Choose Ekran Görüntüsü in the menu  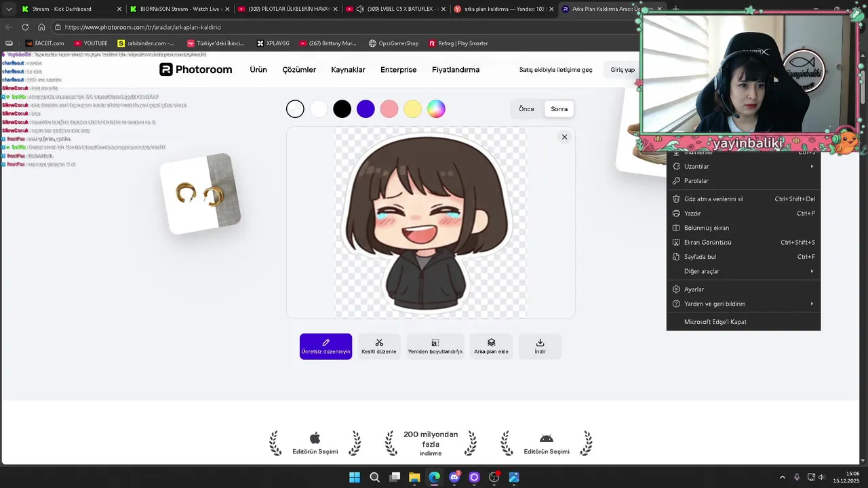click(x=743, y=243)
